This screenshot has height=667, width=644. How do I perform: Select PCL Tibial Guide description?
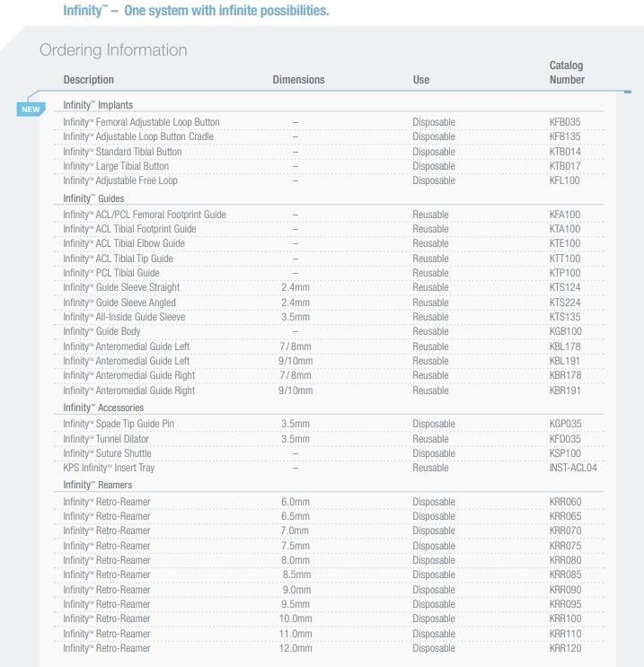point(111,273)
